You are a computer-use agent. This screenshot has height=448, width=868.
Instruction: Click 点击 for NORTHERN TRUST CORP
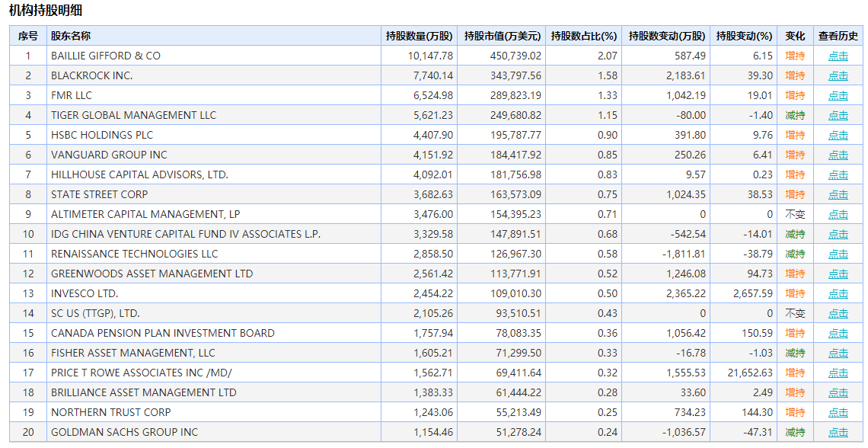838,413
